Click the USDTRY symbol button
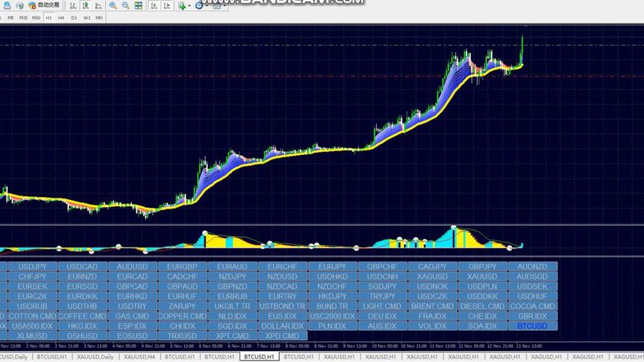The image size is (644, 362). (x=133, y=306)
